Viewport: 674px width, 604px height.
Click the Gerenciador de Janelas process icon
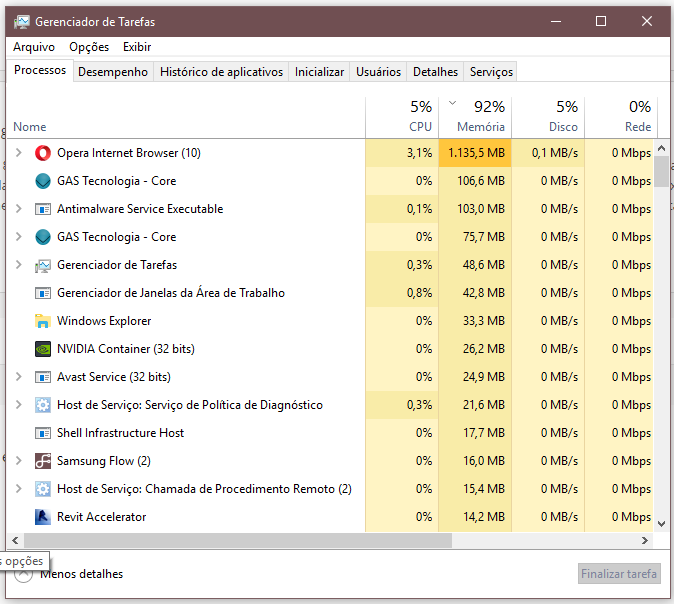[x=43, y=293]
